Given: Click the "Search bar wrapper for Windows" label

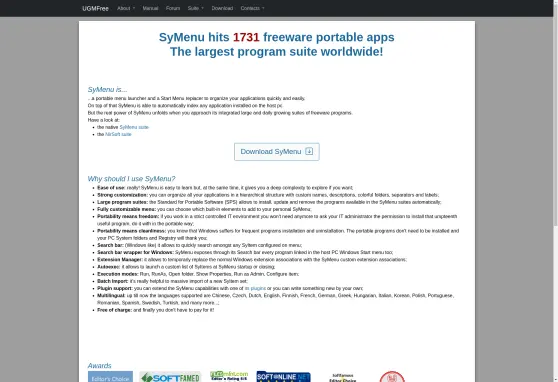Looking at the screenshot, I should point(135,252).
